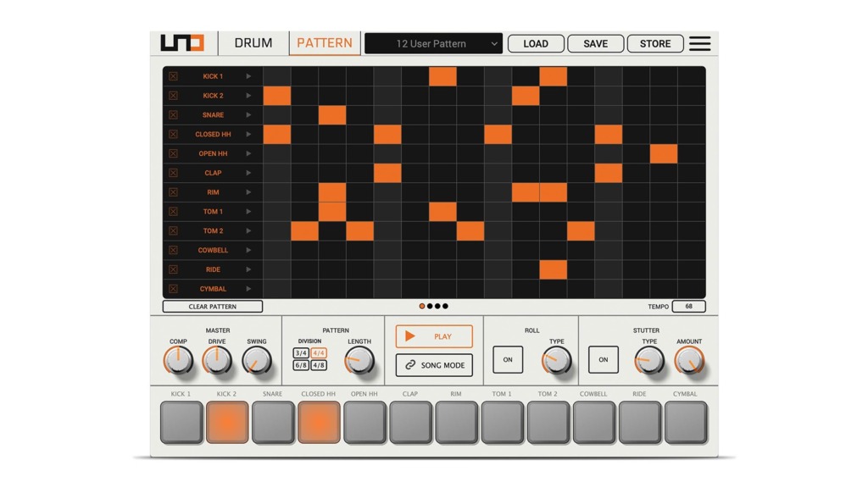Click the LOAD button
Viewport: 868px width, 488px height.
point(536,44)
